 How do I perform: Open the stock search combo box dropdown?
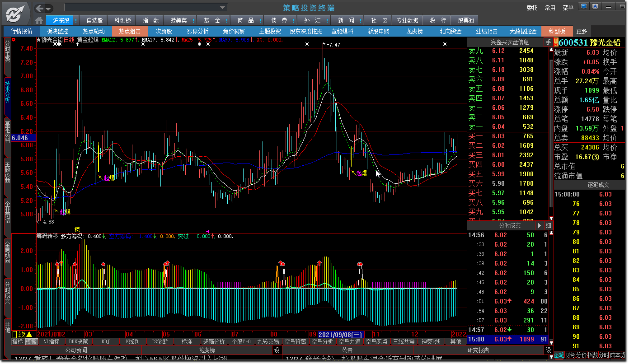pos(223,7)
